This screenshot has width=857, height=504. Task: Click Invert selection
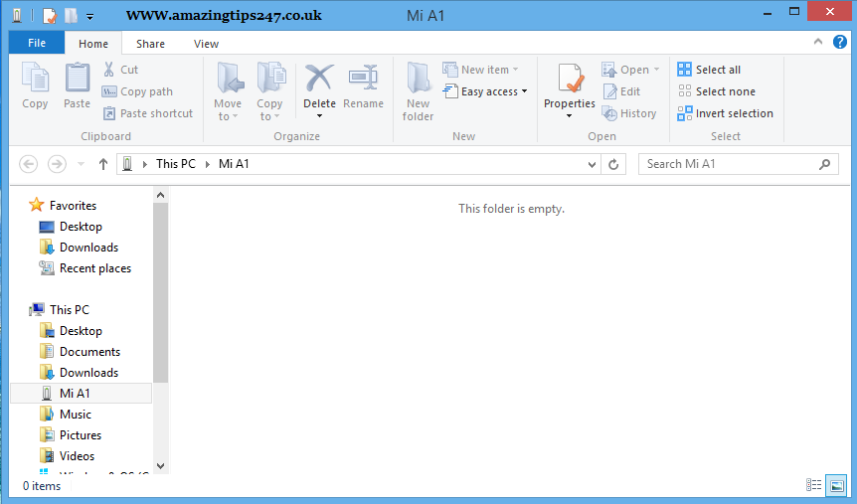coord(726,113)
